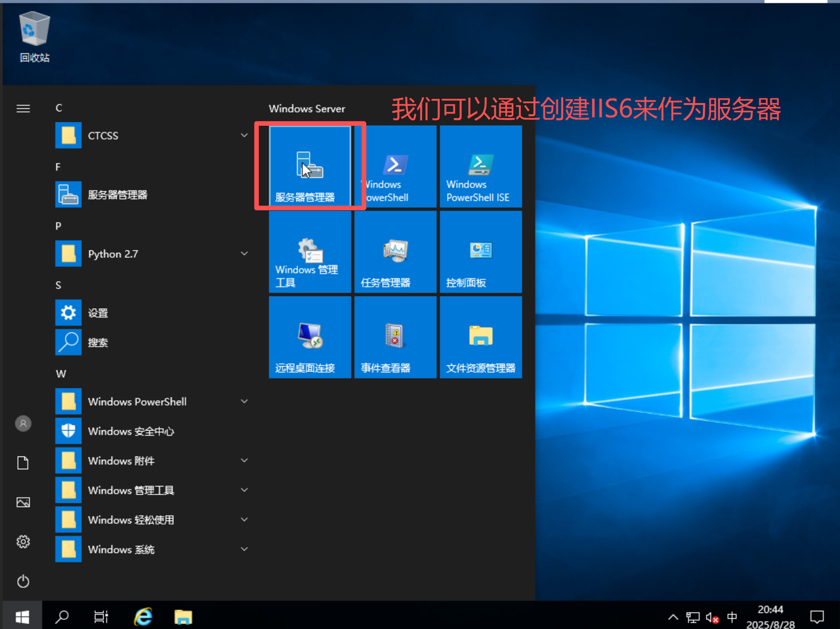Open the 控制面板 tile
The image size is (840, 629).
[480, 252]
